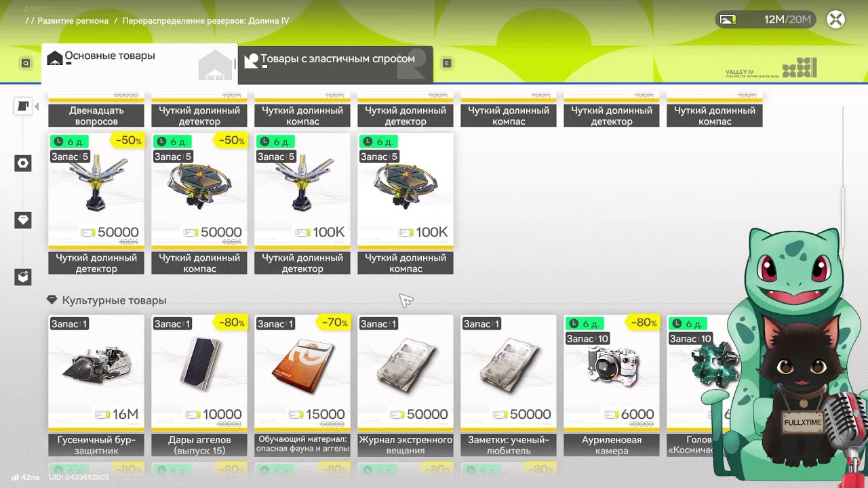Viewport: 868px width, 488px height.
Task: Open the "Заметки: ученый-любитель" item
Action: (x=509, y=385)
